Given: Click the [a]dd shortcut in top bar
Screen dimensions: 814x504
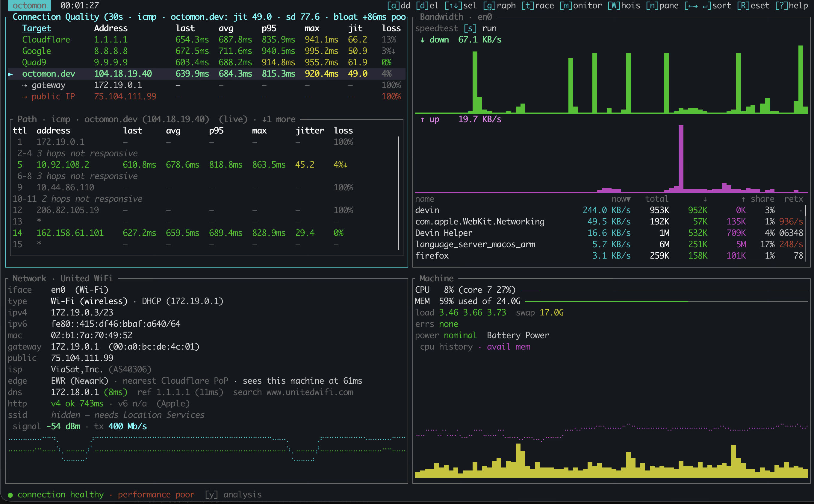Looking at the screenshot, I should click(399, 6).
